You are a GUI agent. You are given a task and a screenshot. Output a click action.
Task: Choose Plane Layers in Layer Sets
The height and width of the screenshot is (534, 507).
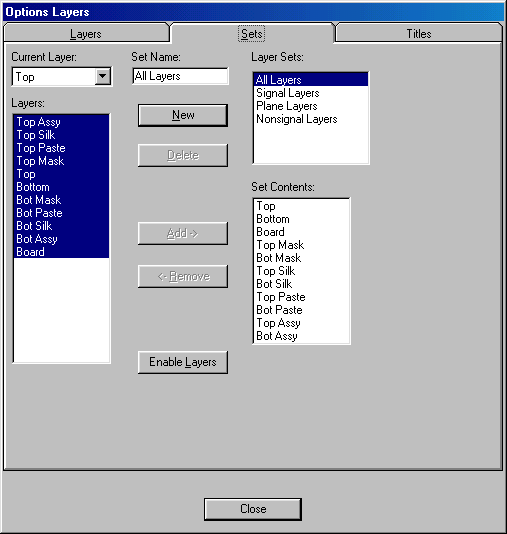click(311, 106)
